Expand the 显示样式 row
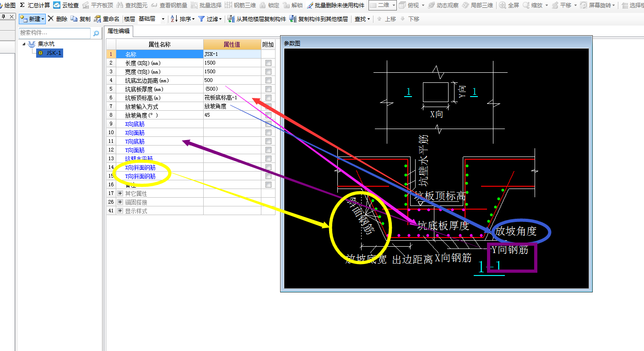The width and height of the screenshot is (644, 351). 120,211
